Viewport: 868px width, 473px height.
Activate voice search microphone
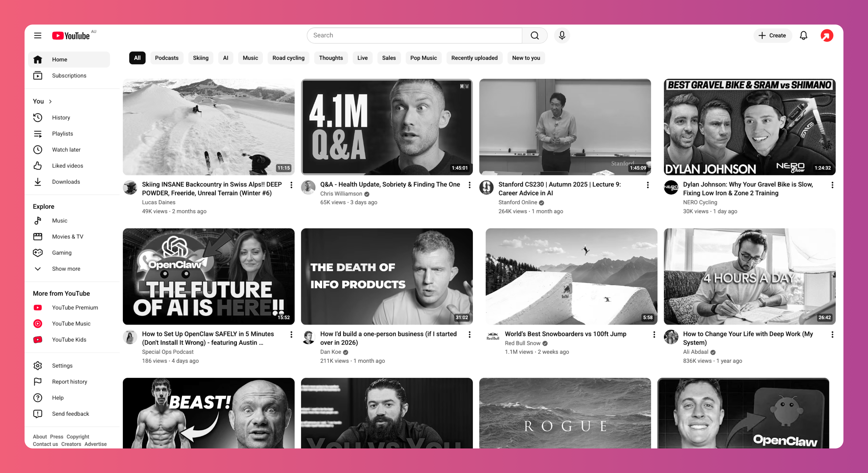pos(562,35)
